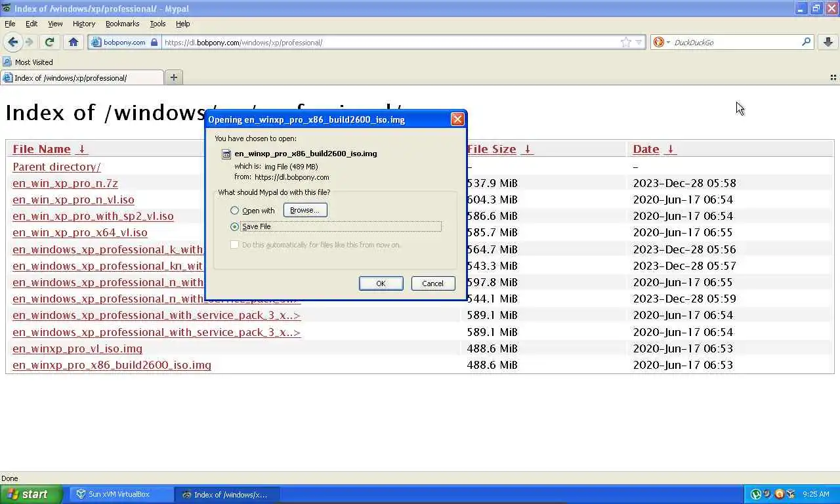The image size is (840, 504).
Task: Download en_win_xp_pro_with_sp2_vl.iso
Action: [93, 216]
